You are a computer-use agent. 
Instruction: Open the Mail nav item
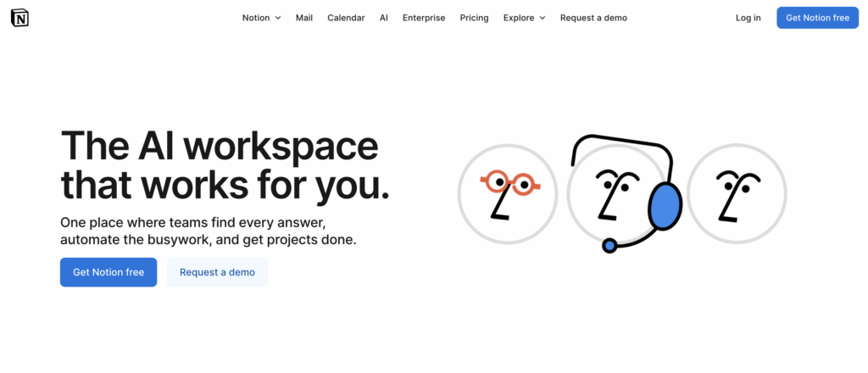click(304, 18)
